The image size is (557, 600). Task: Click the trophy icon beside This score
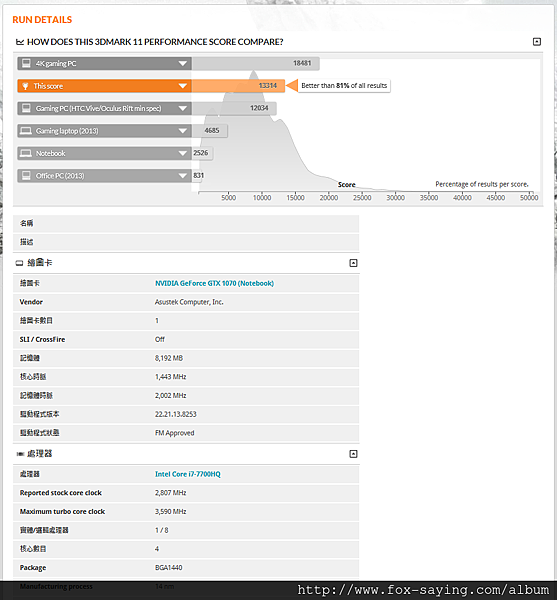(25, 86)
